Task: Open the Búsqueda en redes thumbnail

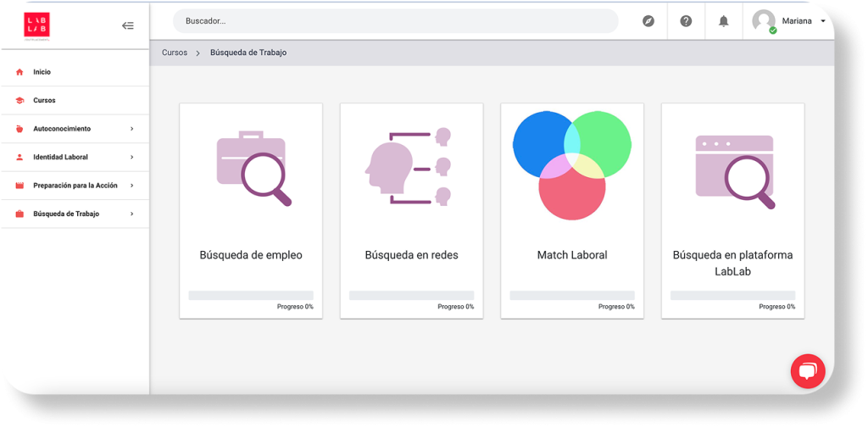Action: pos(411,168)
